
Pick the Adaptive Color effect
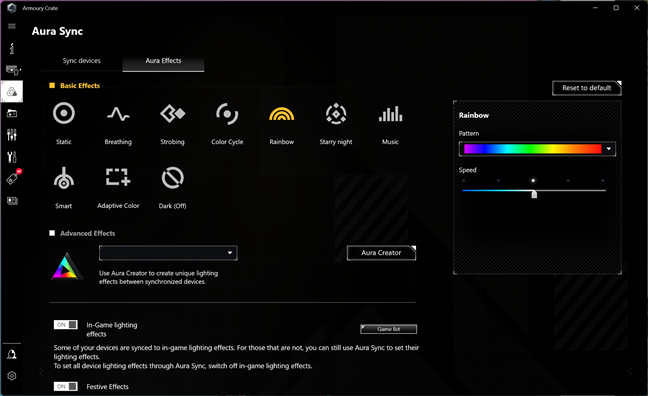click(118, 177)
